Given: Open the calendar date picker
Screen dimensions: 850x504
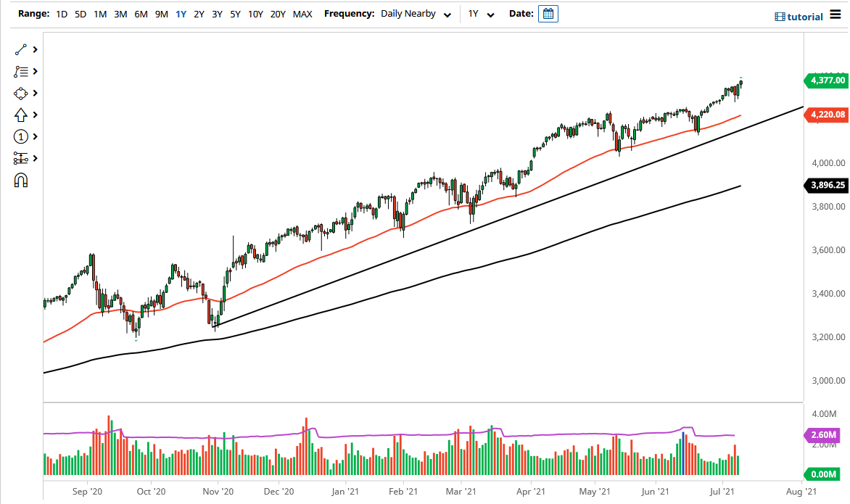Looking at the screenshot, I should click(x=548, y=13).
